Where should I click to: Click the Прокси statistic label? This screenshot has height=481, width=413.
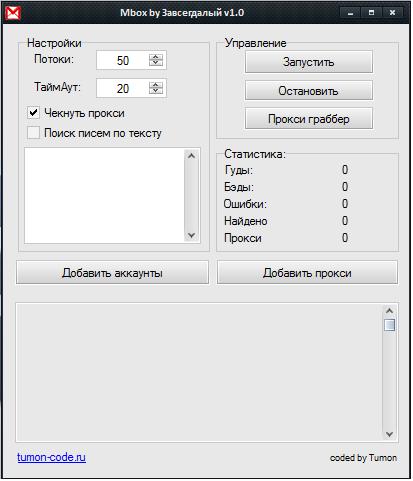pyautogui.click(x=243, y=238)
